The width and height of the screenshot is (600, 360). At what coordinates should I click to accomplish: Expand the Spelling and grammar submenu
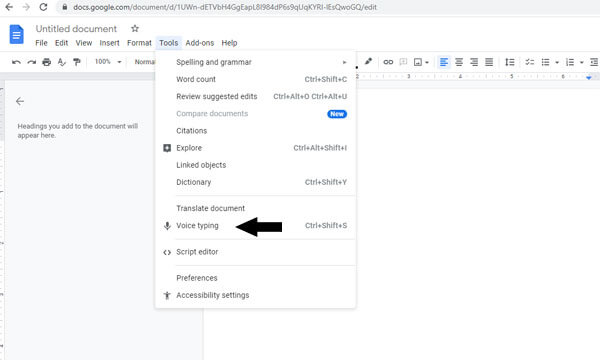[256, 62]
